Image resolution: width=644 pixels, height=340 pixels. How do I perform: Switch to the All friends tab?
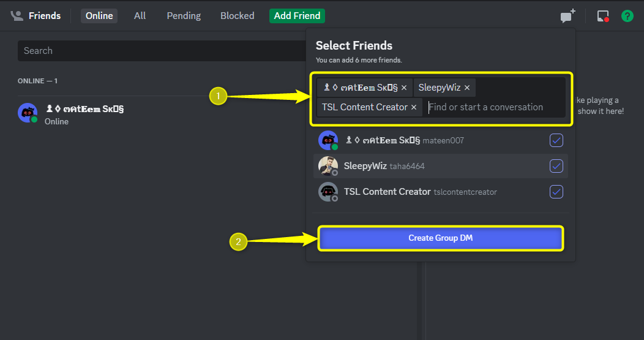(140, 16)
